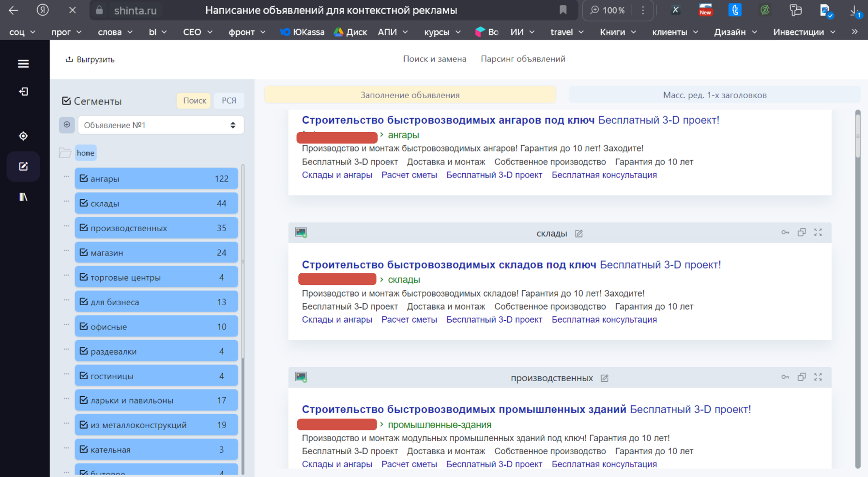This screenshot has height=477, width=868.
Task: Switch to the РСЯ tab
Action: click(229, 101)
